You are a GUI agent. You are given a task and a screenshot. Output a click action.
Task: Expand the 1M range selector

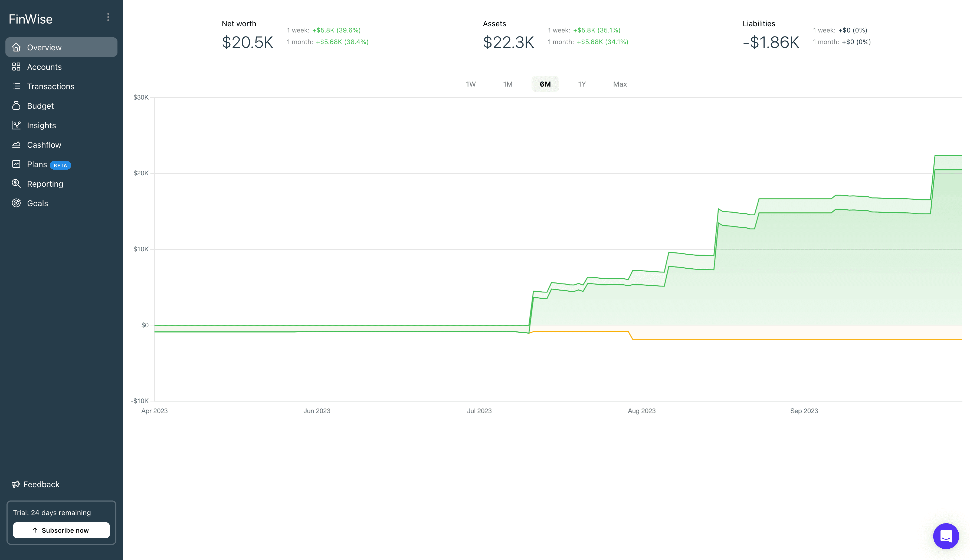pyautogui.click(x=507, y=84)
